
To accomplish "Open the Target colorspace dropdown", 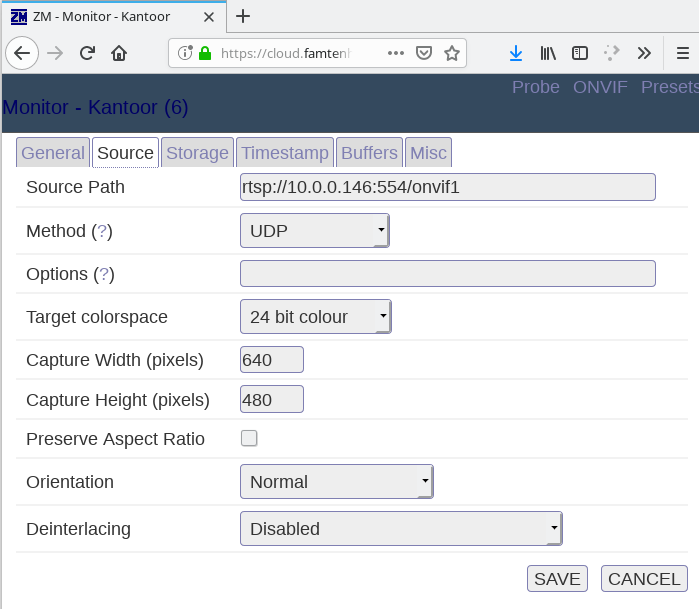I will click(315, 317).
